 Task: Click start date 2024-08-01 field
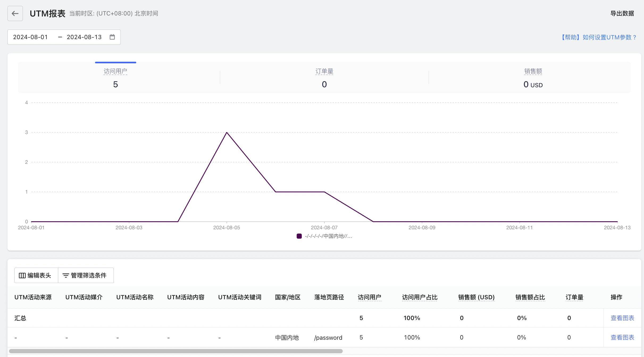(31, 37)
